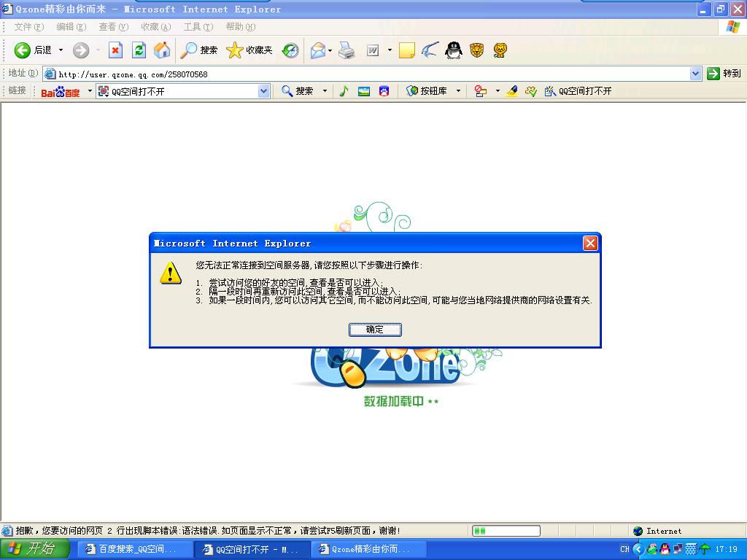Click the Links (链接) bar label
747x560 pixels.
(x=18, y=90)
